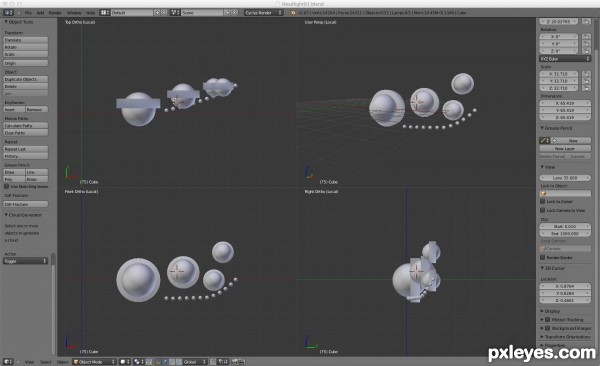Click the Repeat Last button
The width and height of the screenshot is (600, 366).
(x=26, y=149)
